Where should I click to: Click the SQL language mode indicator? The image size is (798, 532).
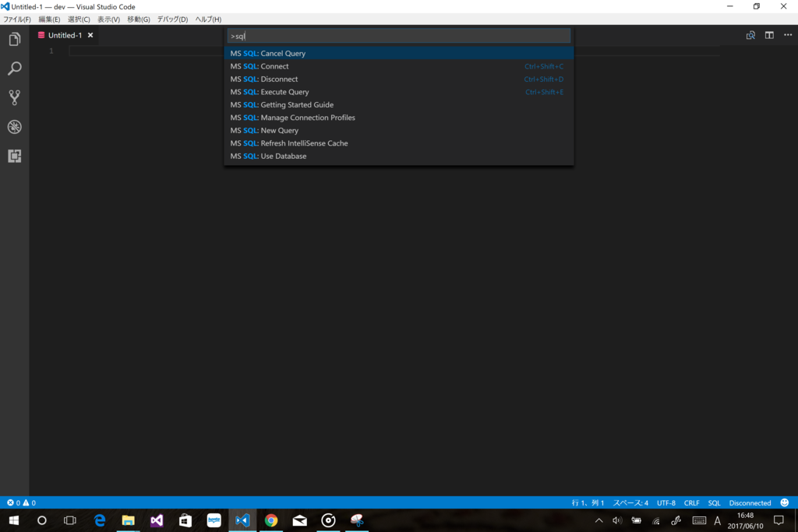[714, 502]
